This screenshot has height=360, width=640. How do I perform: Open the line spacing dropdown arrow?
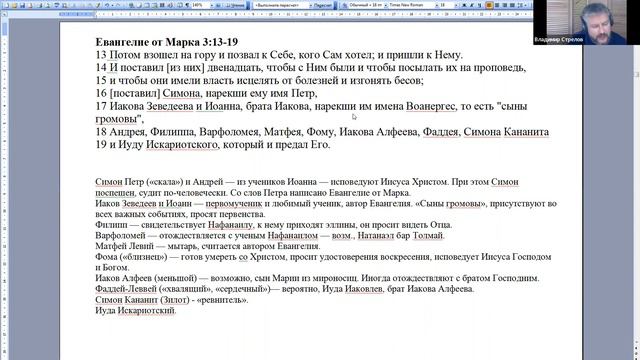click(526, 5)
